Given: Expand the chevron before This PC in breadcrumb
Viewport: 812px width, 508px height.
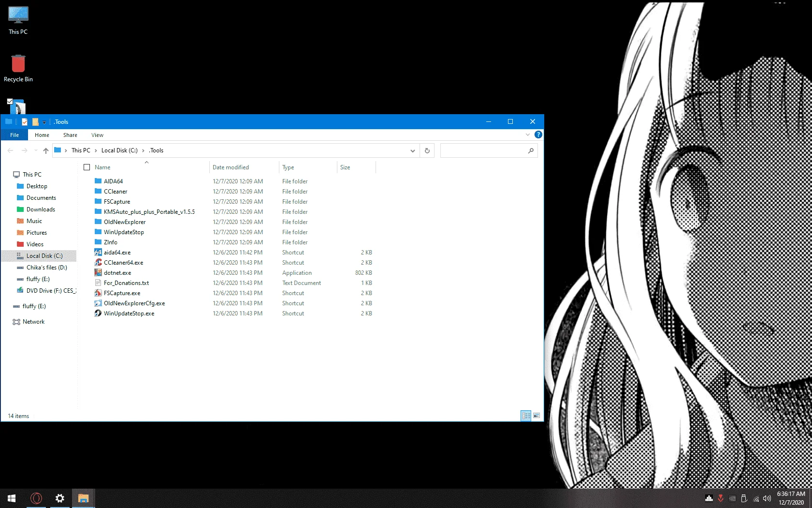Looking at the screenshot, I should tap(66, 150).
